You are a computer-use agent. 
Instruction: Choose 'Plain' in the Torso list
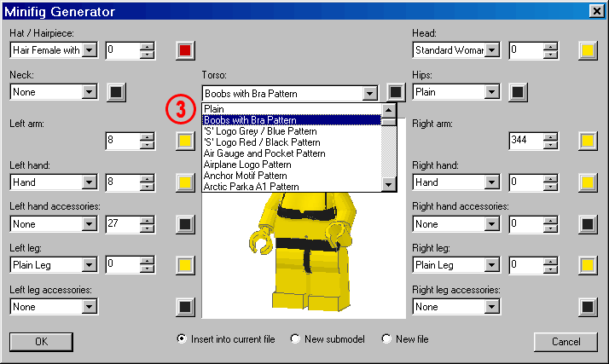pos(292,109)
